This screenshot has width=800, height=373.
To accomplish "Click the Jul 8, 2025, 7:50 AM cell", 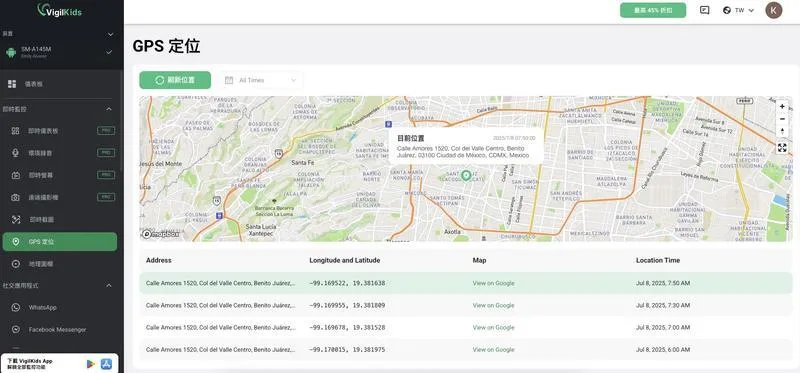I will (663, 283).
